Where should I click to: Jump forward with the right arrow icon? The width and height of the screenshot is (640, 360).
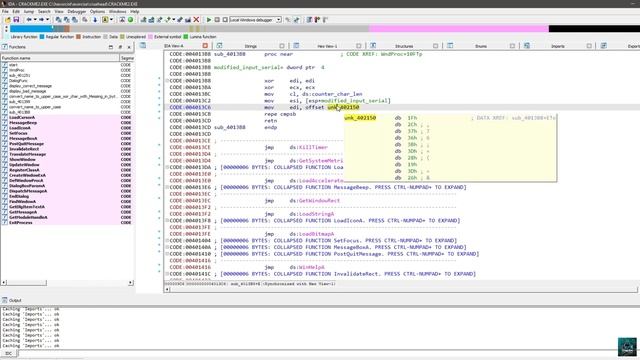41,20
